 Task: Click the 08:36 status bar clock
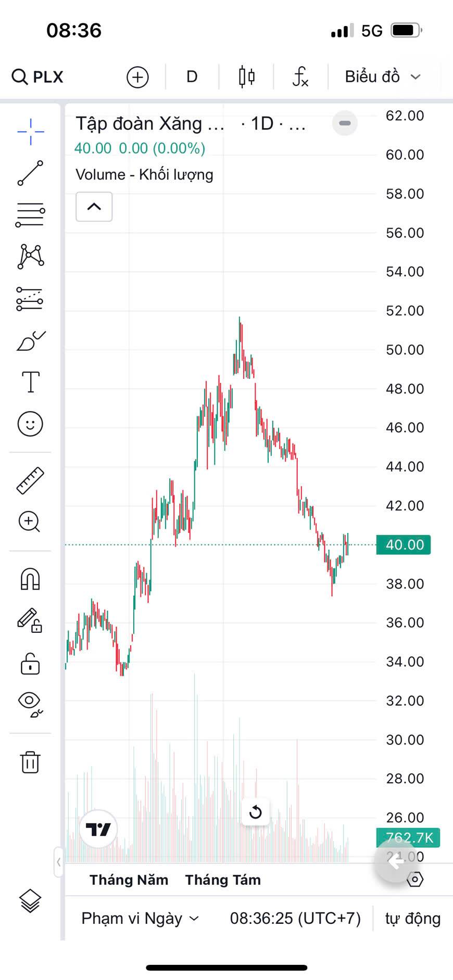pyautogui.click(x=74, y=30)
